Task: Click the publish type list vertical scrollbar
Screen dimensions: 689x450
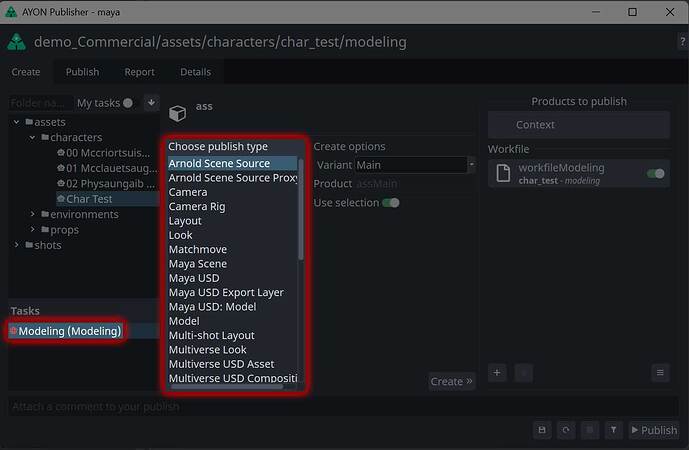Action: 301,209
